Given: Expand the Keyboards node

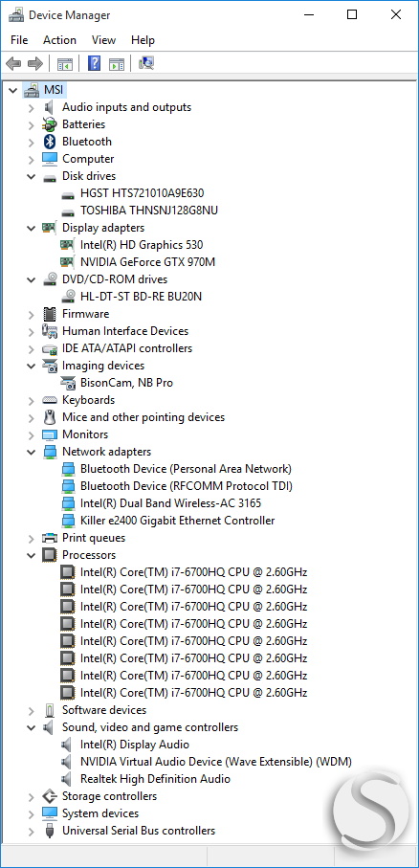Looking at the screenshot, I should pyautogui.click(x=31, y=400).
